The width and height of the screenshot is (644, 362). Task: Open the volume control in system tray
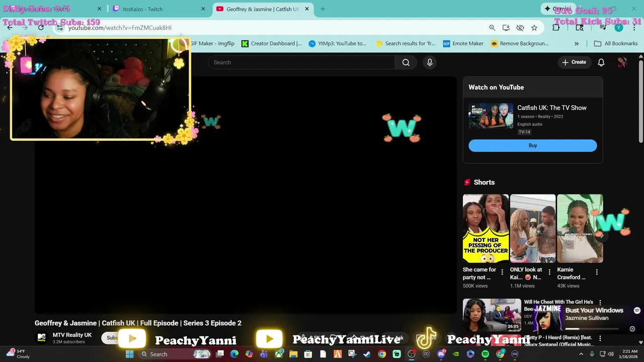(x=611, y=354)
